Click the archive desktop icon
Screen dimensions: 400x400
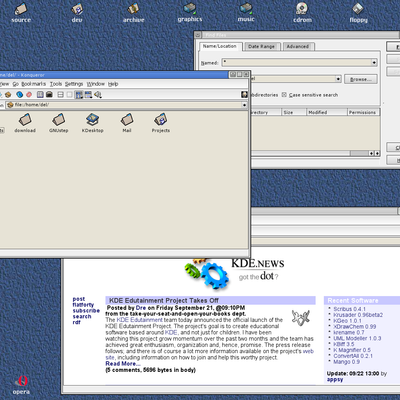click(133, 13)
